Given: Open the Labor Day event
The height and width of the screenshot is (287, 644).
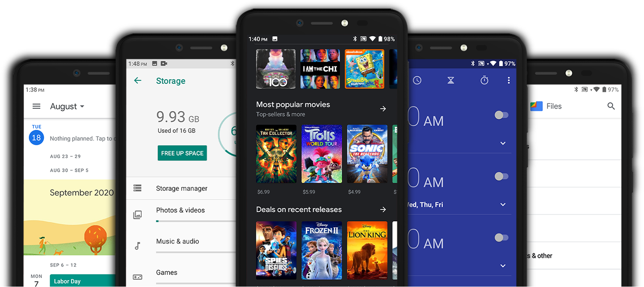Looking at the screenshot, I should pyautogui.click(x=82, y=281).
